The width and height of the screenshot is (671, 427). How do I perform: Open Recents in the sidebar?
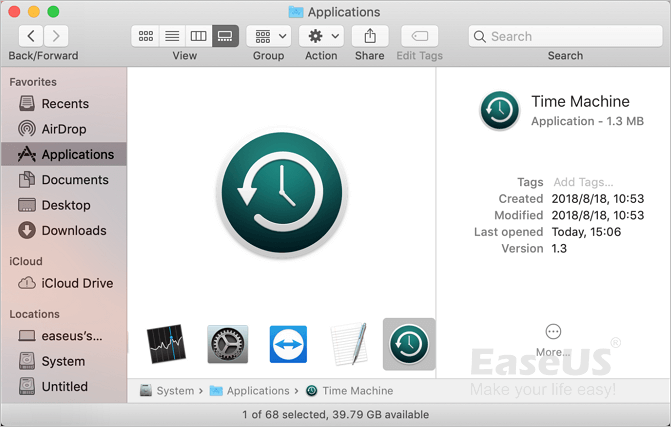65,104
